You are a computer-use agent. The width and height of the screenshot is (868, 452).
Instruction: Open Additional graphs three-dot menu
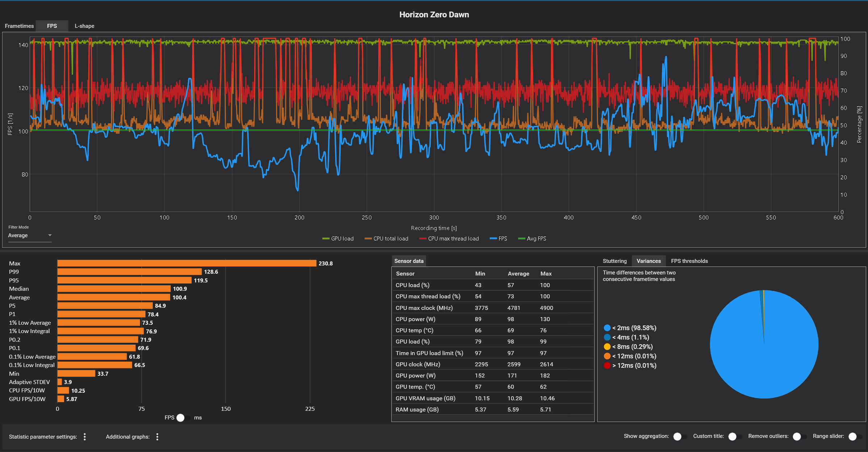tap(157, 437)
